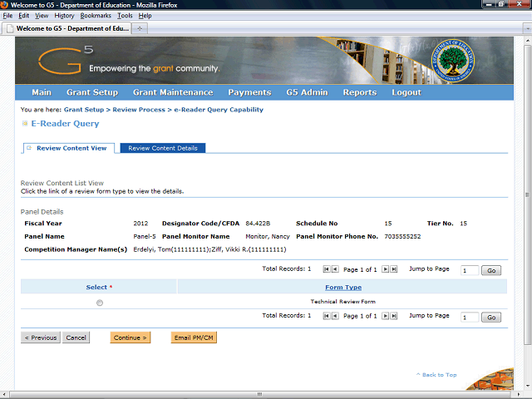Open the Help menu
The height and width of the screenshot is (399, 532).
tap(145, 16)
